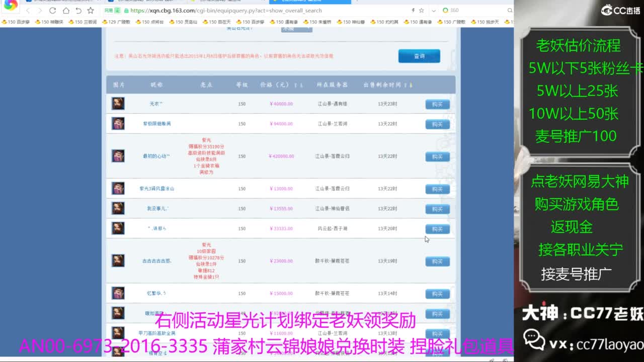
Task: Open the avatar in the 无衣 row
Action: (x=118, y=104)
